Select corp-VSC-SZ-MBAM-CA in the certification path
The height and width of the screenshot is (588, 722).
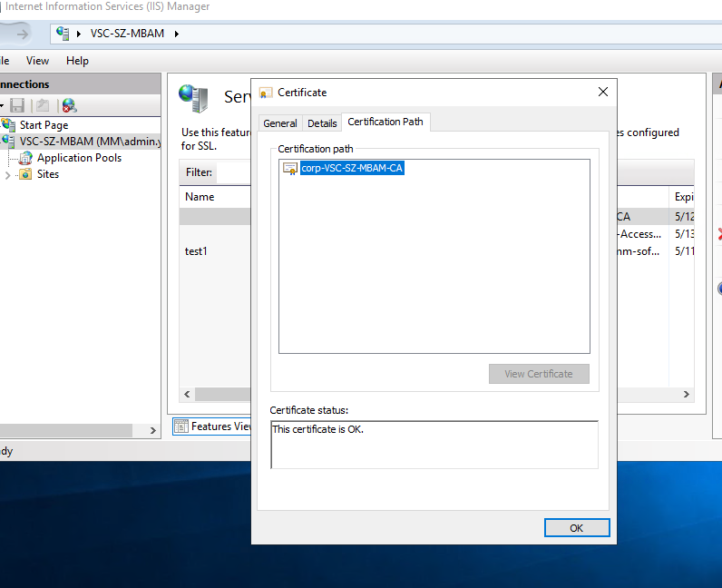coord(352,168)
